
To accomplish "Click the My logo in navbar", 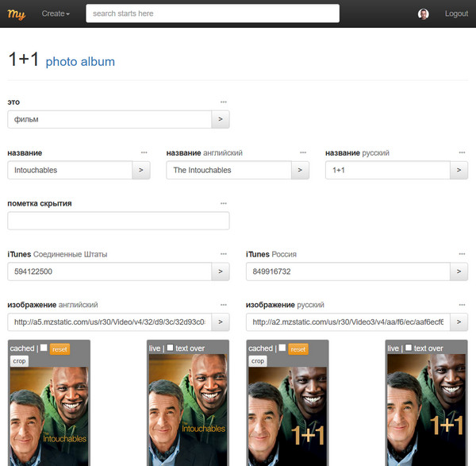I will (17, 13).
